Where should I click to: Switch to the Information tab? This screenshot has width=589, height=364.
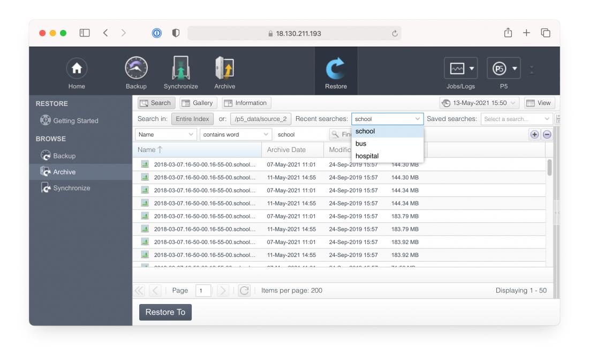(x=246, y=103)
